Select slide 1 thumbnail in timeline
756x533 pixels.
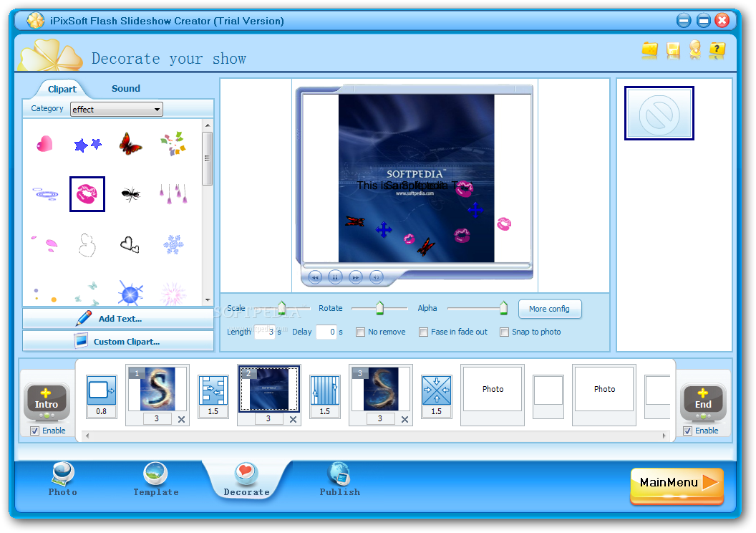point(157,389)
